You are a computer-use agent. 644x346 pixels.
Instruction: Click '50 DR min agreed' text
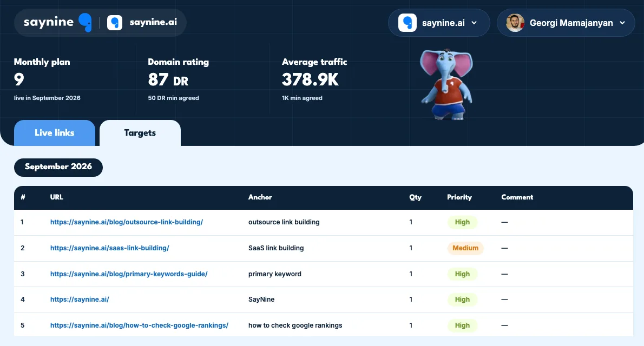tap(173, 98)
